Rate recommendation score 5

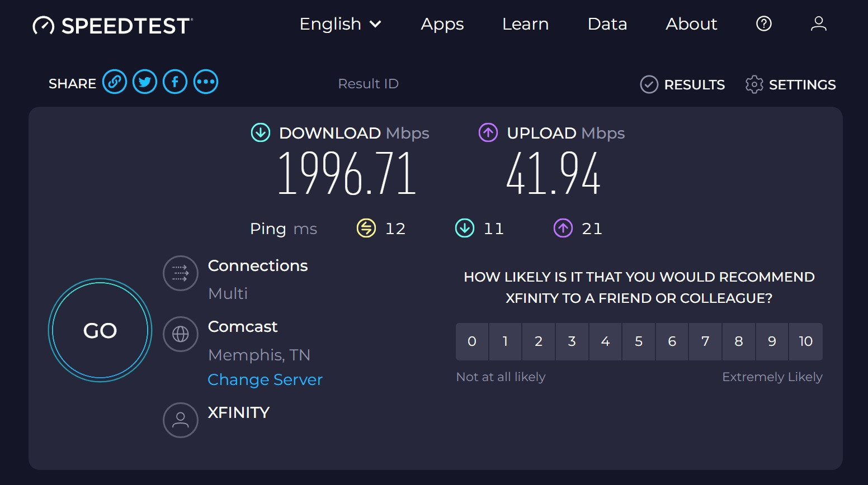tap(639, 341)
